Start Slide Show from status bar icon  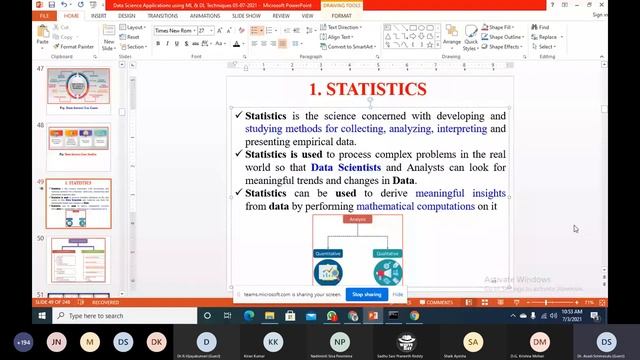coord(516,302)
